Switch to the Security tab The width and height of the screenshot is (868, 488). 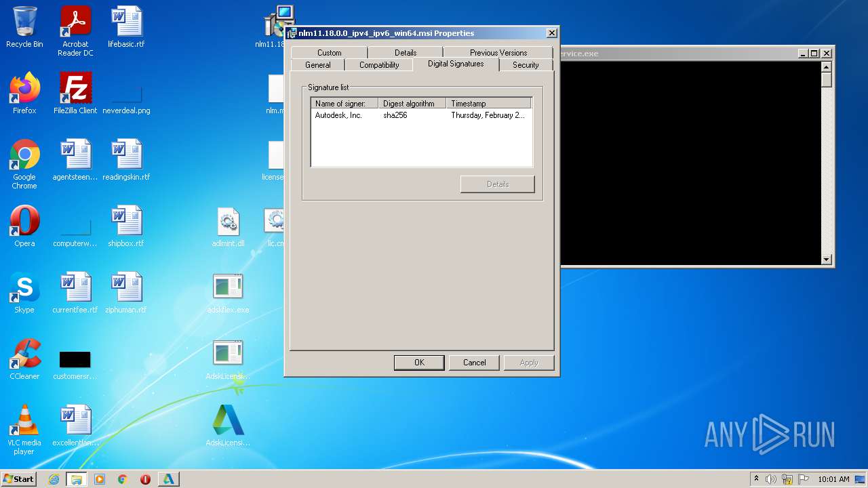(x=526, y=65)
